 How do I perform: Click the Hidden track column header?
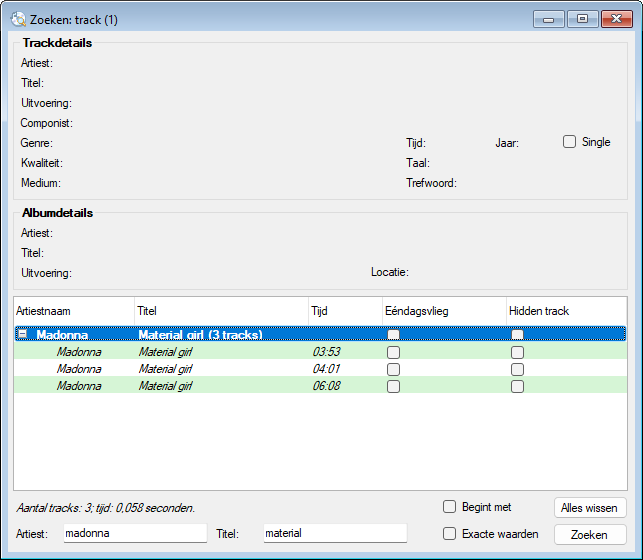pos(566,311)
